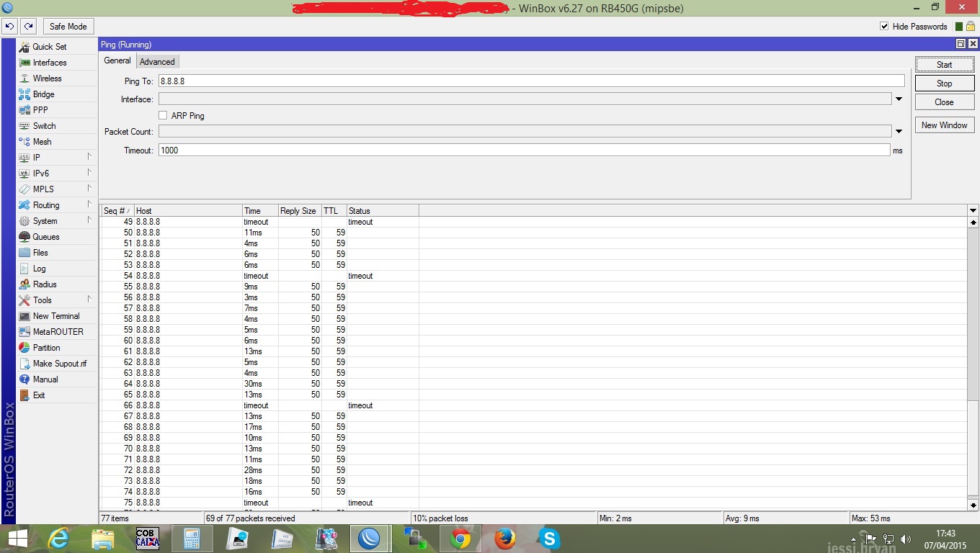980x553 pixels.
Task: Click "69 of 77 packets received" status text
Action: 250,518
